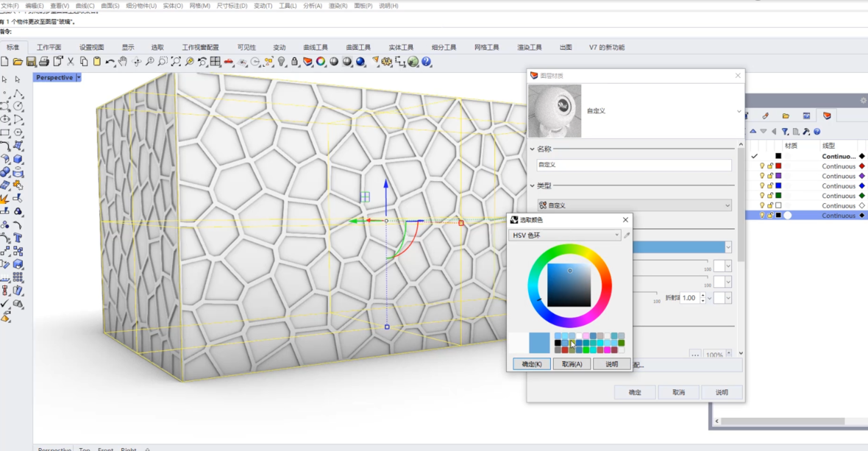Click the filter funnel icon in layers panel
The image size is (868, 451).
click(x=785, y=132)
